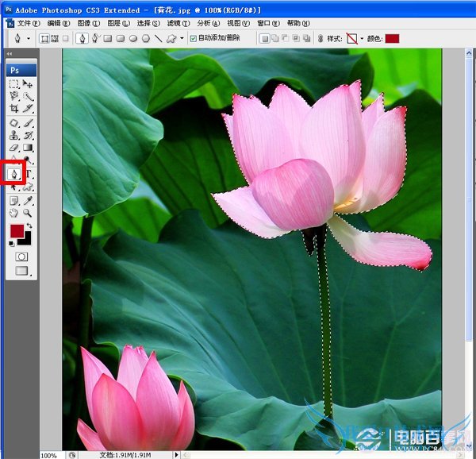Screen dimensions: 476x459
Task: Click the red 颜色 swatch in options bar
Action: coord(392,38)
